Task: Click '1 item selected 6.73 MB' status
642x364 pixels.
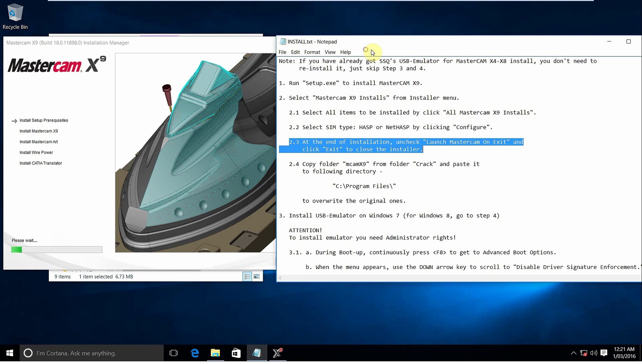Action: click(106, 277)
